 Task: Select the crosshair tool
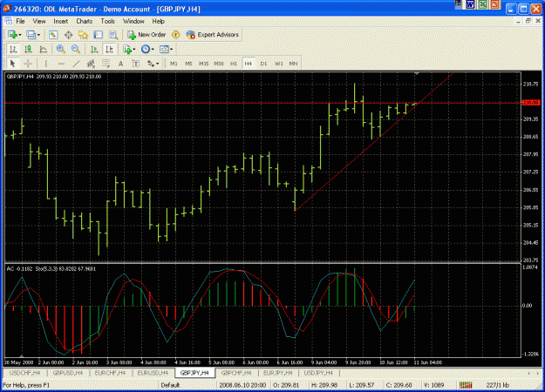(28, 64)
